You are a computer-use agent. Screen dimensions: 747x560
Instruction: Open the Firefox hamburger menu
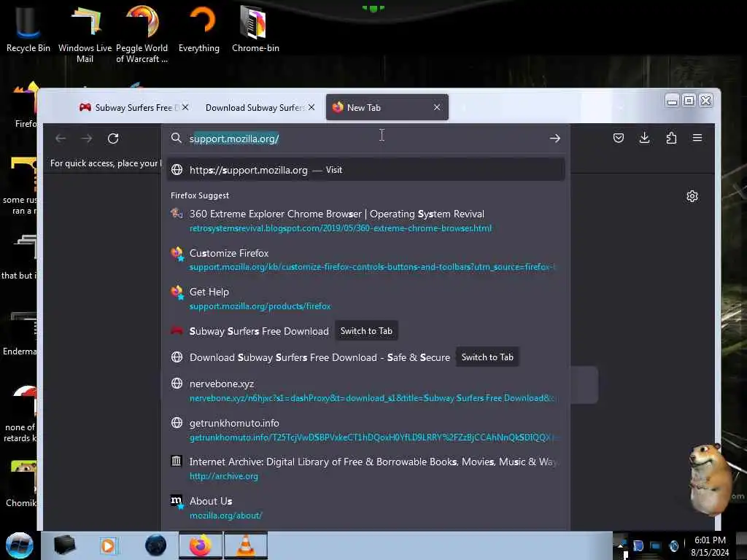[x=697, y=138]
